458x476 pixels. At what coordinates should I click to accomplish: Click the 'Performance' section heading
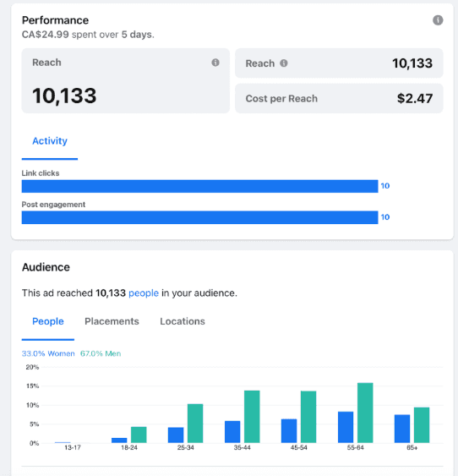[55, 20]
